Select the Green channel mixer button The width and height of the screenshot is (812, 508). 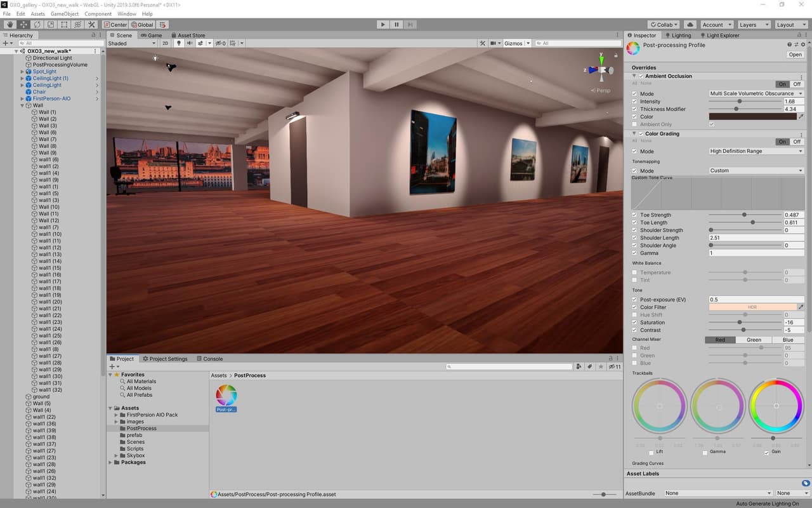[754, 340]
